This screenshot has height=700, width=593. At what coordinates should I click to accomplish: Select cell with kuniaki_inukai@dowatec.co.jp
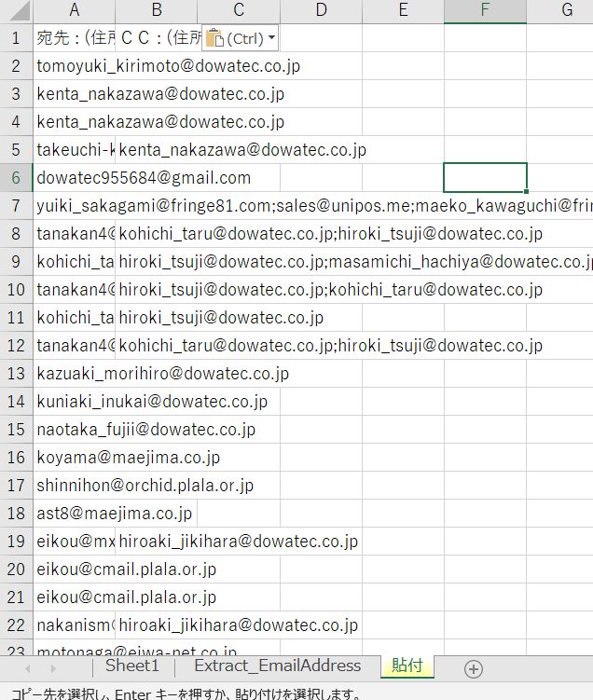click(75, 402)
